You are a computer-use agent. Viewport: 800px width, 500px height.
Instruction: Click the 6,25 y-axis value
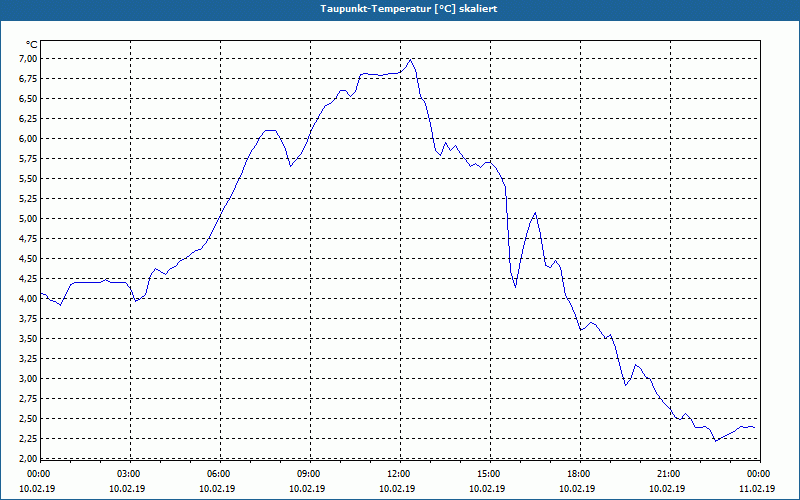[x=29, y=118]
